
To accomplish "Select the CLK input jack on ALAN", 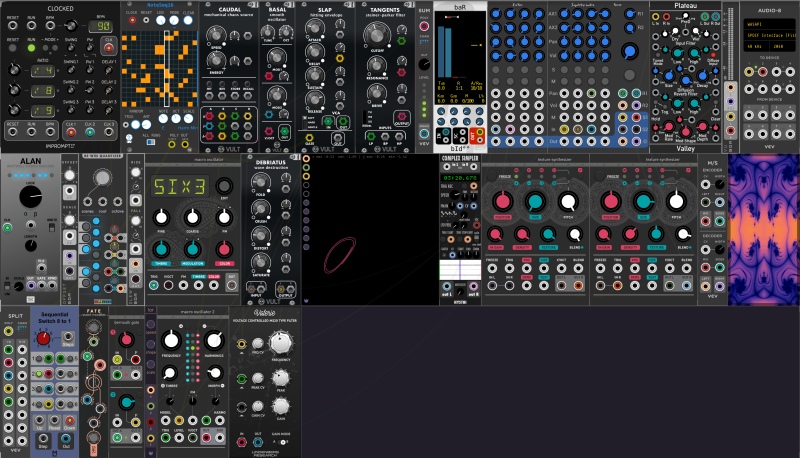I will [8, 227].
